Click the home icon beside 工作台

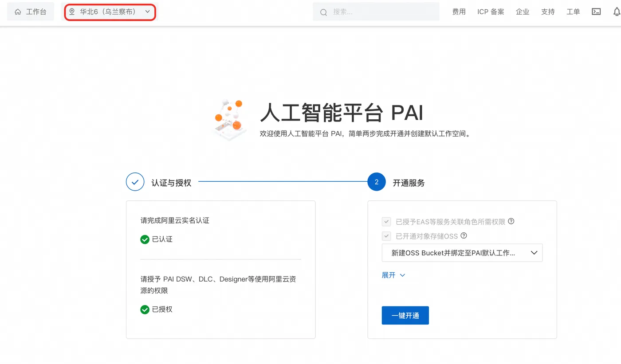(x=18, y=12)
